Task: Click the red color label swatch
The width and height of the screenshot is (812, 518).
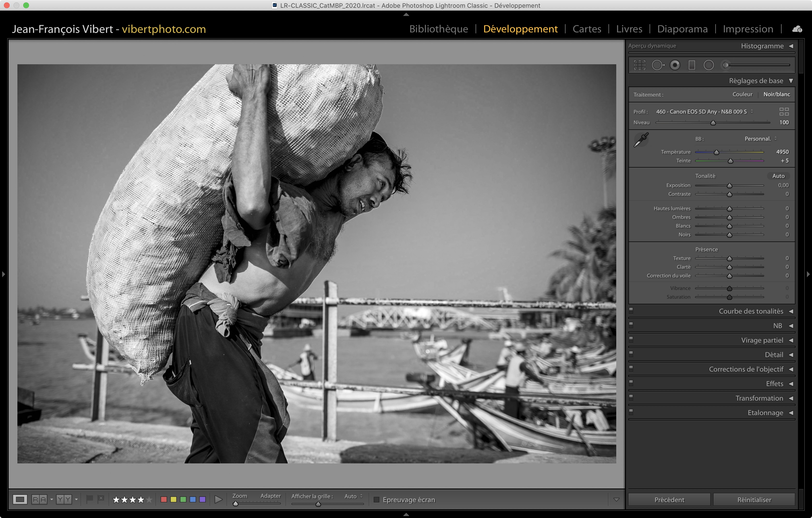Action: pyautogui.click(x=164, y=499)
